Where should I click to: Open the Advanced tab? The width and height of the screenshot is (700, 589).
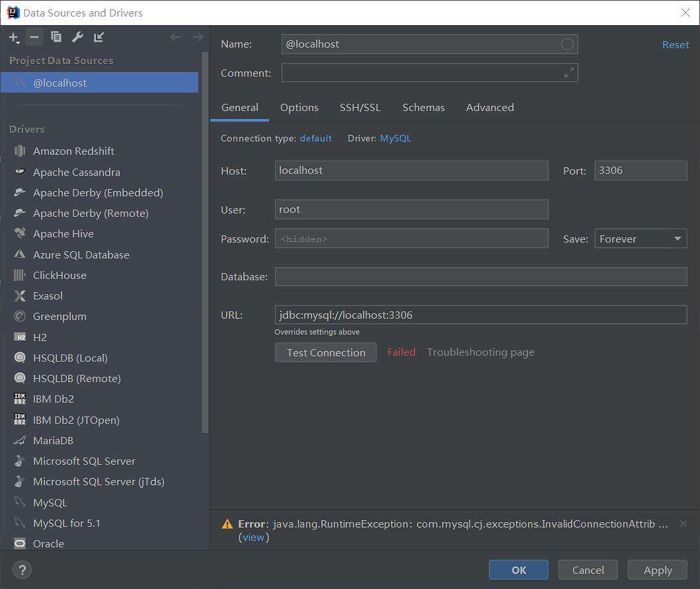pyautogui.click(x=490, y=108)
